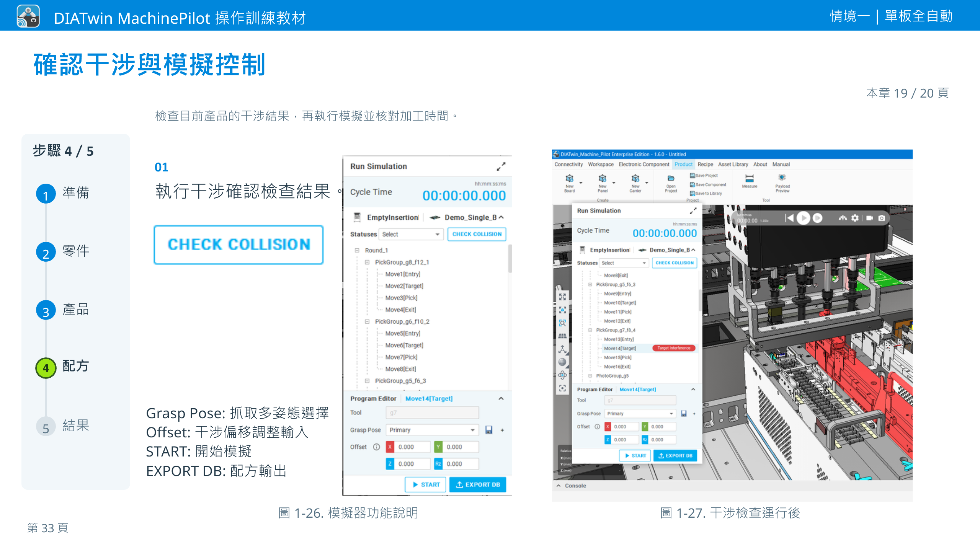
Task: Click the Rz offset field in the enlarged panel
Action: click(x=457, y=464)
